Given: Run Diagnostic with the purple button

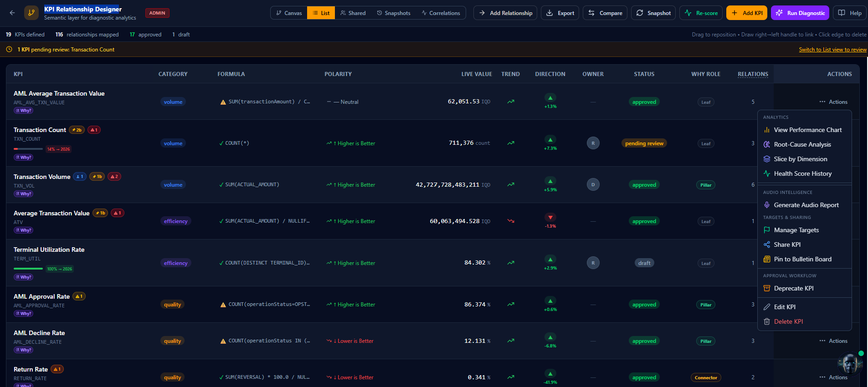Looking at the screenshot, I should [x=800, y=13].
